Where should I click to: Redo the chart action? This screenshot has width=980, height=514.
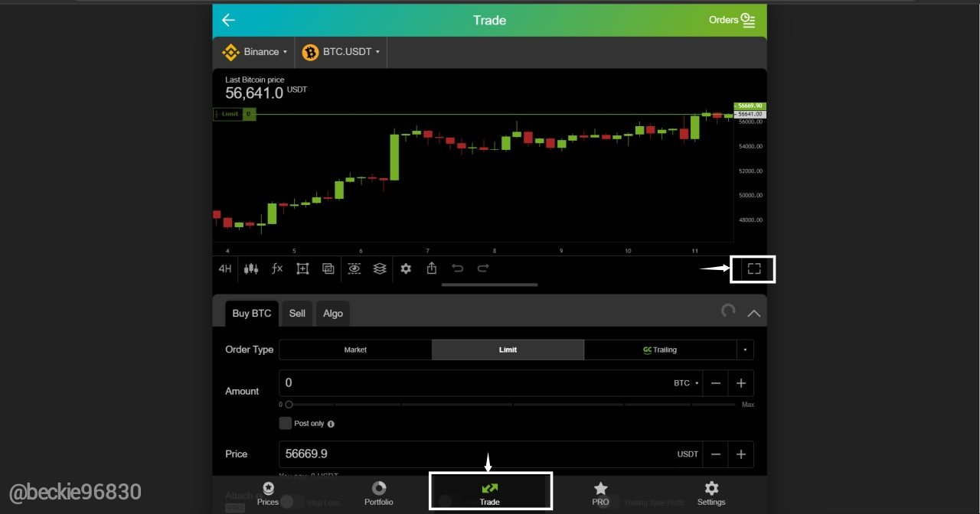(x=483, y=268)
